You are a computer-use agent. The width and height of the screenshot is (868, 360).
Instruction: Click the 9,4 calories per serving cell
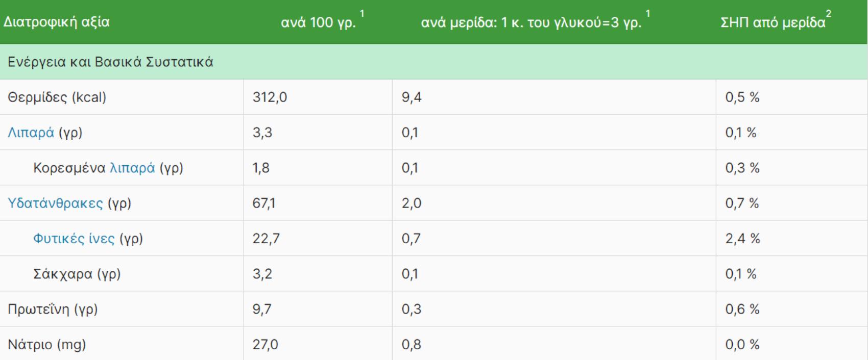click(x=412, y=97)
